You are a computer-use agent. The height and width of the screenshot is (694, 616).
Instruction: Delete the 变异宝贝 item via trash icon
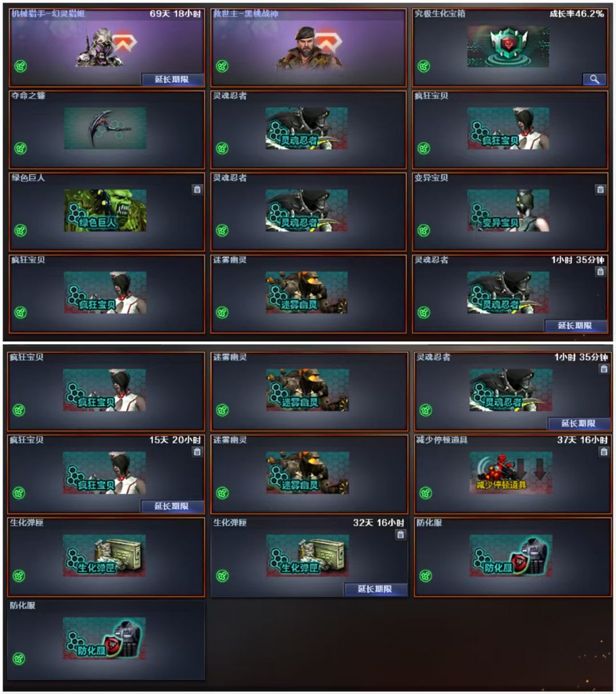(600, 189)
